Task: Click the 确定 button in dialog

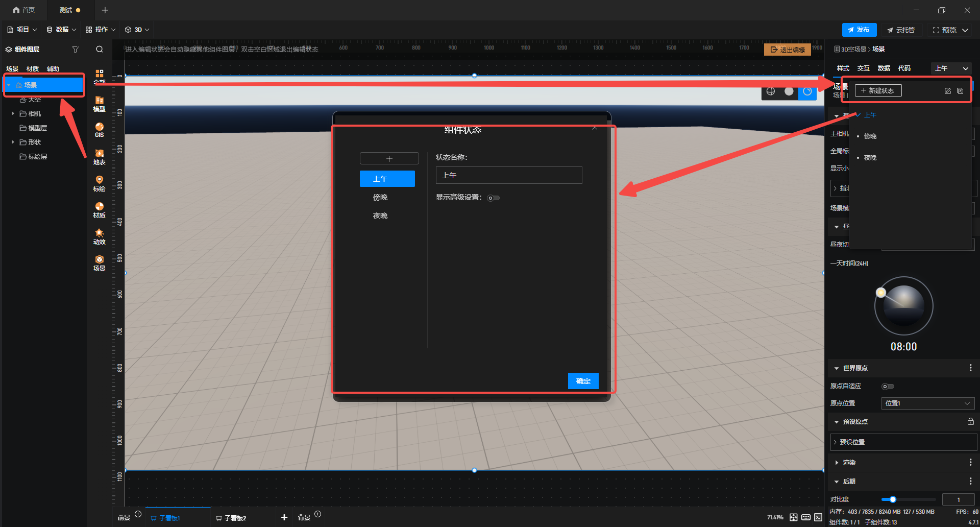Action: coord(583,381)
